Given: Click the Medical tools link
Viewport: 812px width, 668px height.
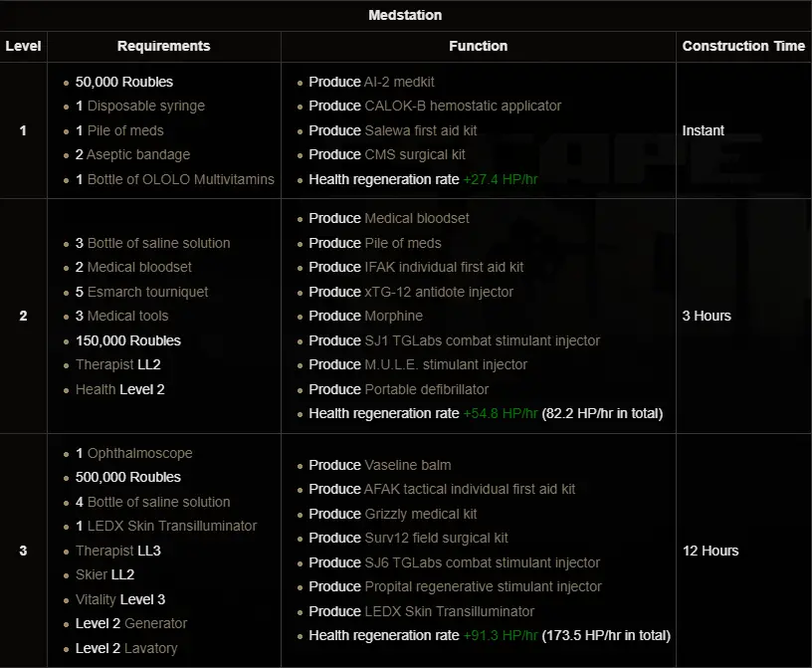Looking at the screenshot, I should click(128, 316).
